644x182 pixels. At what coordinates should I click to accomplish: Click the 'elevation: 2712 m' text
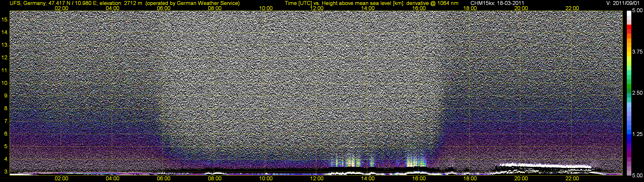tap(121, 3)
